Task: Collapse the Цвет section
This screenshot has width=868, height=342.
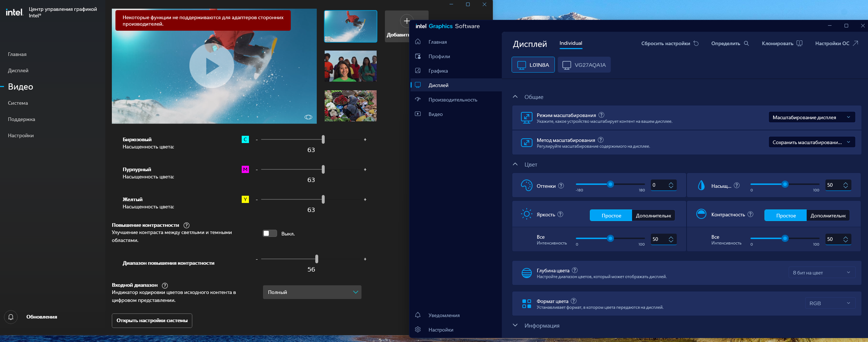Action: (x=515, y=164)
